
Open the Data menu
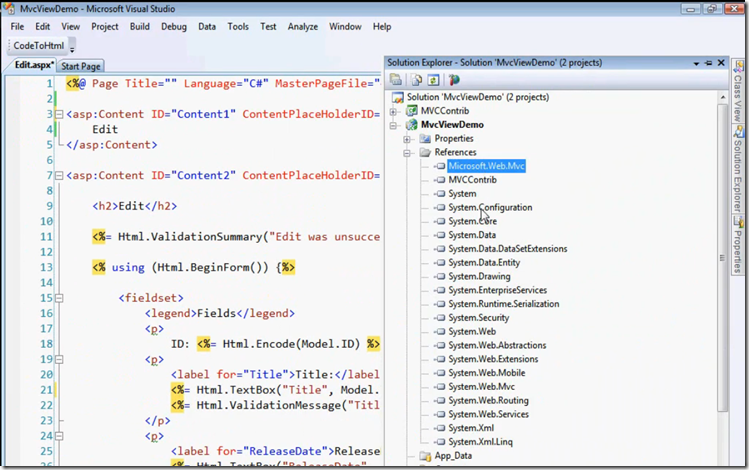[x=207, y=27]
